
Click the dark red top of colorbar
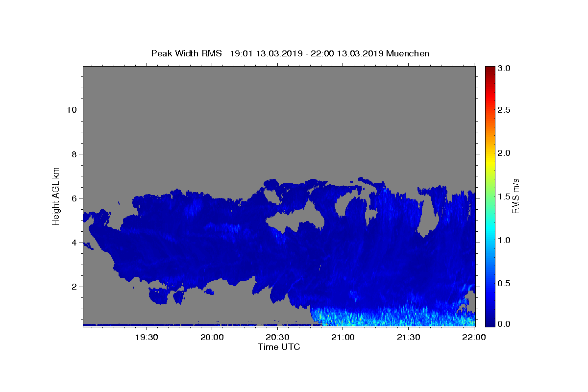tap(490, 69)
